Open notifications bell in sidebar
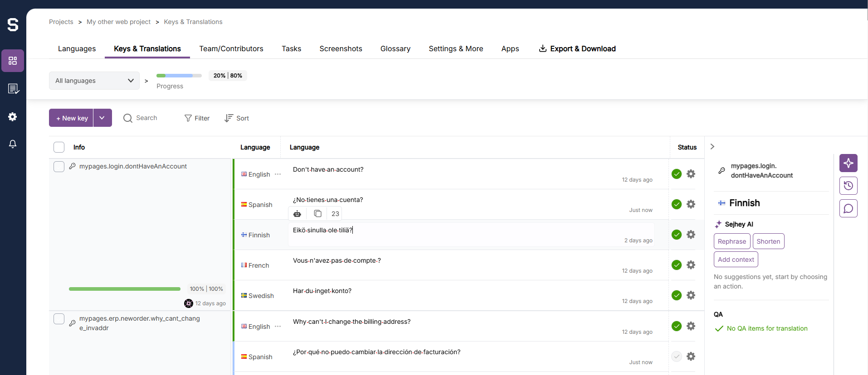Image resolution: width=868 pixels, height=375 pixels. click(13, 144)
